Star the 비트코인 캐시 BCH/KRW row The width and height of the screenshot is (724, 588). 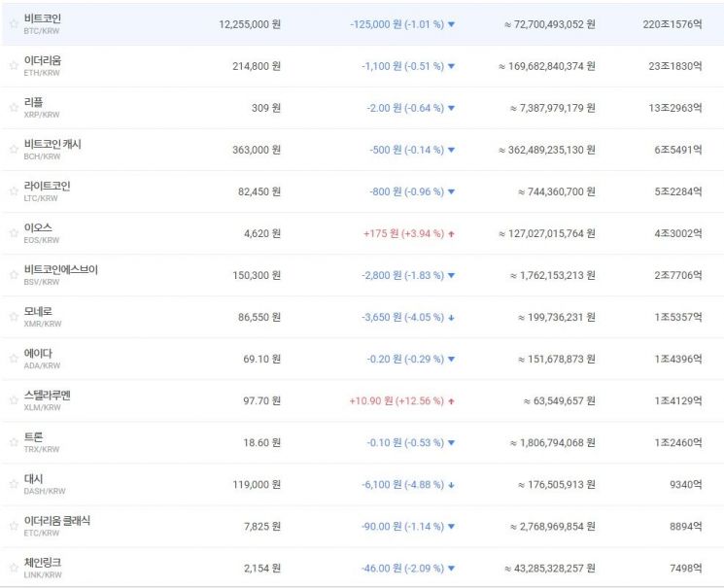14,149
